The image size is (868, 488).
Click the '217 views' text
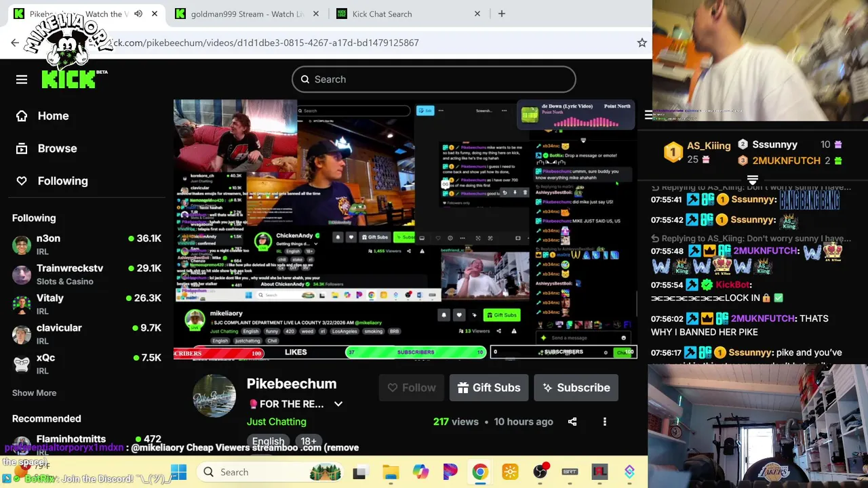456,422
